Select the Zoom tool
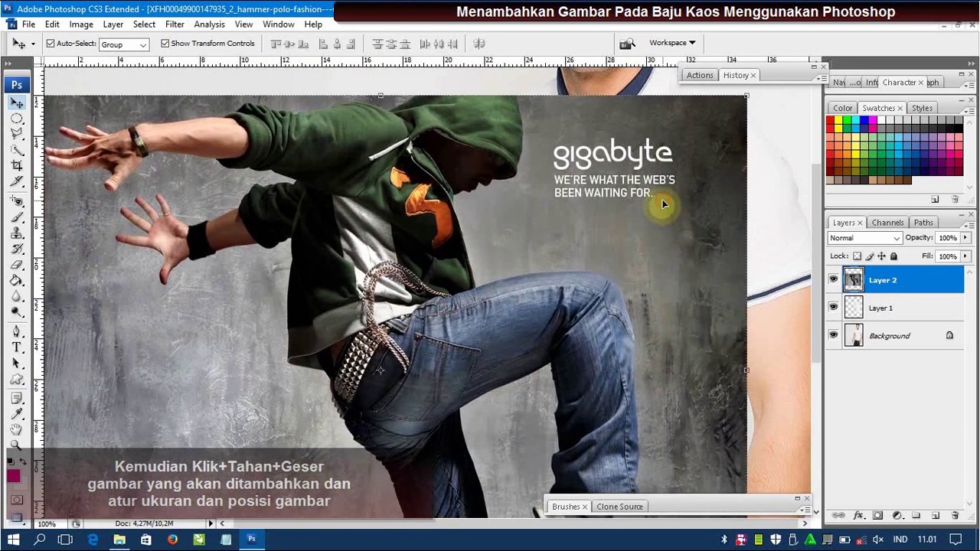This screenshot has width=980, height=551. click(17, 445)
